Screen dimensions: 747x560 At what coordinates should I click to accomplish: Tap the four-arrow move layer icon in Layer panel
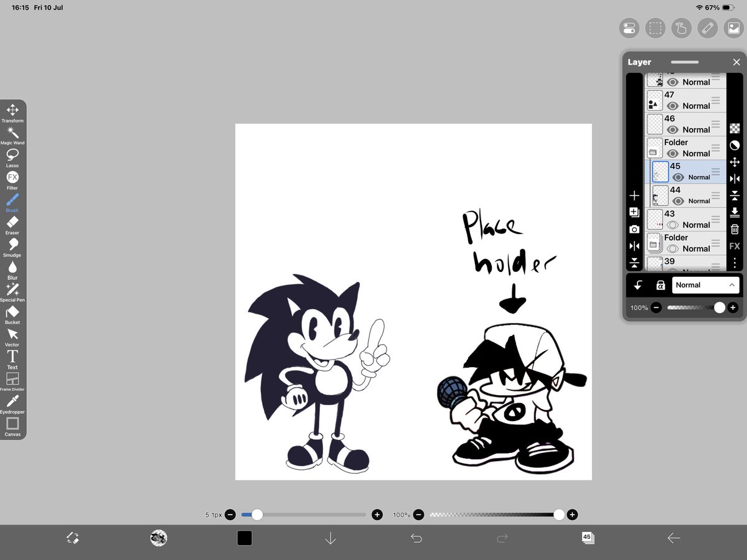pyautogui.click(x=735, y=162)
